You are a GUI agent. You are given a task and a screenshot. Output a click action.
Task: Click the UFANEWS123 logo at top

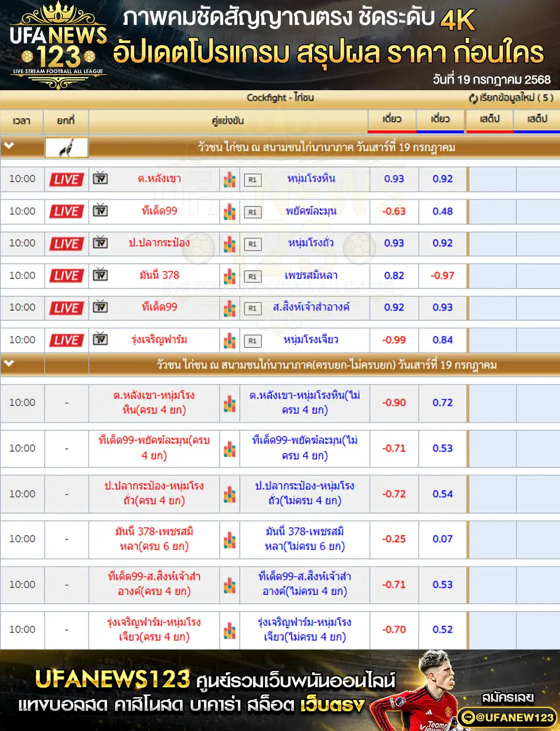58,45
